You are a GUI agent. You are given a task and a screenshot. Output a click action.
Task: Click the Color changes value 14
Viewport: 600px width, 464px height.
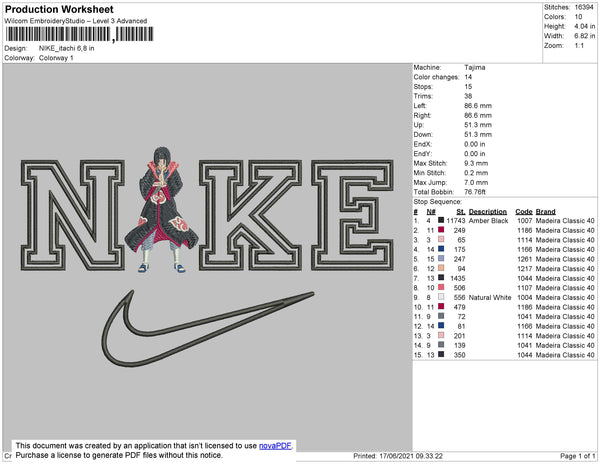[468, 77]
